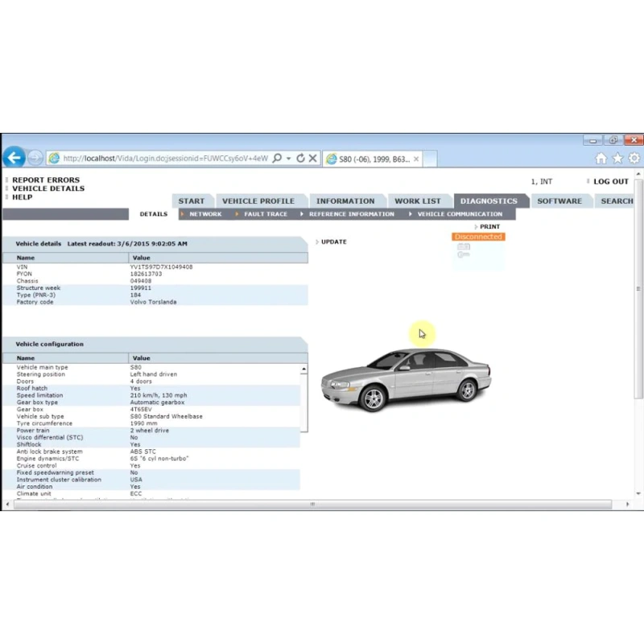Viewport: 644px width, 644px height.
Task: Go back with the browser back arrow
Action: [x=14, y=158]
